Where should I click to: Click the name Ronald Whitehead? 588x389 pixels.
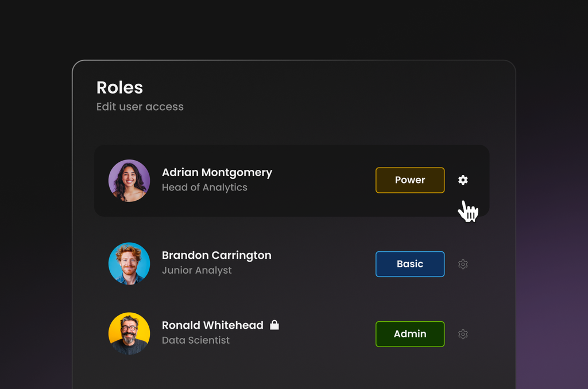tap(212, 325)
